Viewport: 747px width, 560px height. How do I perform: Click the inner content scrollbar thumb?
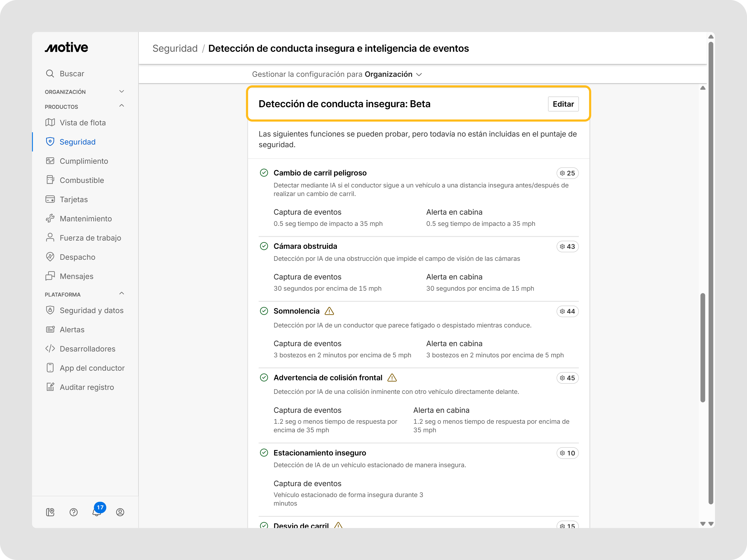(x=702, y=348)
